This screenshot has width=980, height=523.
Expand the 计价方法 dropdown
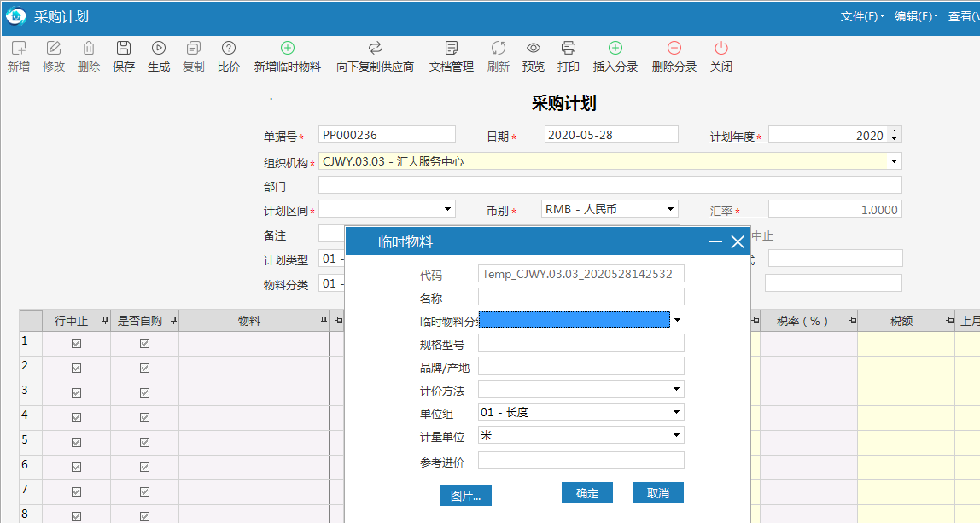coord(676,389)
